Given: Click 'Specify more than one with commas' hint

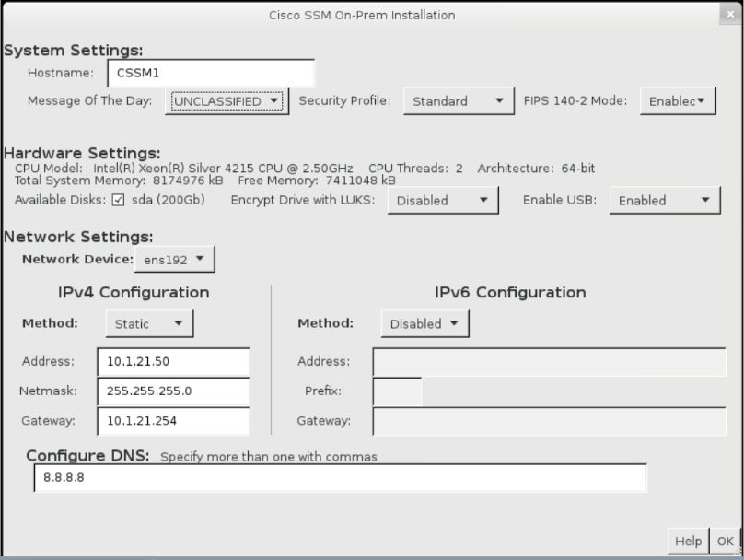Looking at the screenshot, I should point(269,457).
